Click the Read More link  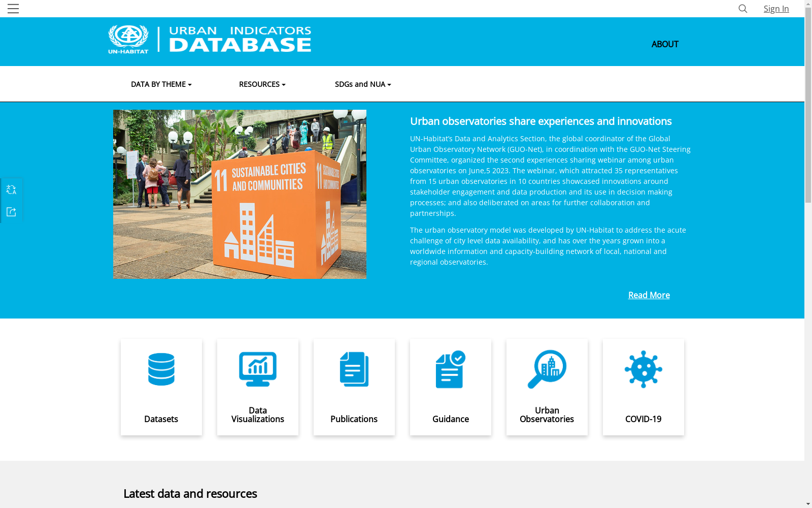649,295
